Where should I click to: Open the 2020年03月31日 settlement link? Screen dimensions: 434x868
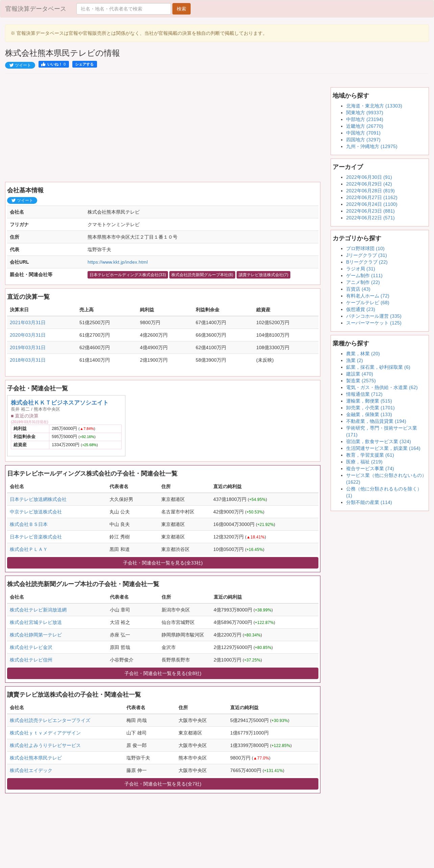pos(28,335)
